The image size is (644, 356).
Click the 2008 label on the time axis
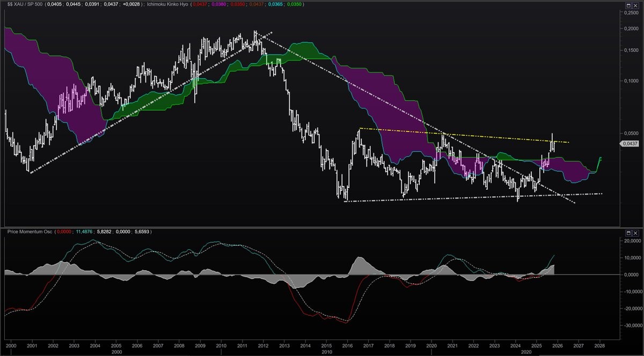click(179, 347)
